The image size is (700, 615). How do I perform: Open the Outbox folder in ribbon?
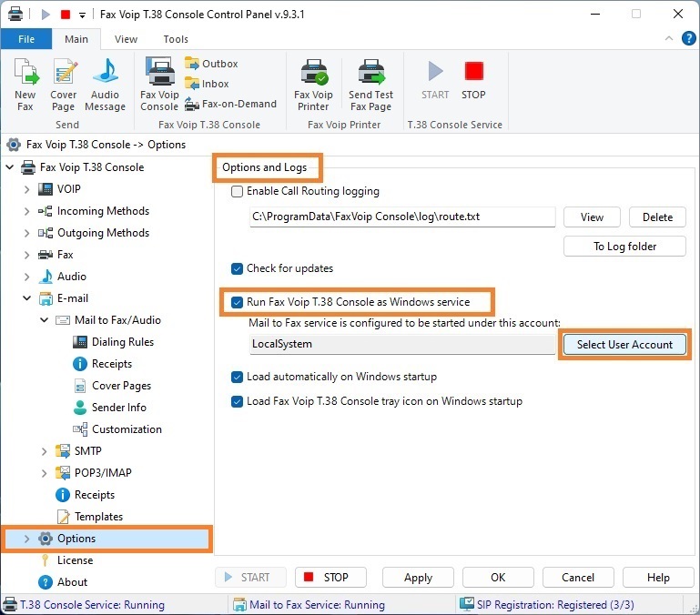click(211, 64)
